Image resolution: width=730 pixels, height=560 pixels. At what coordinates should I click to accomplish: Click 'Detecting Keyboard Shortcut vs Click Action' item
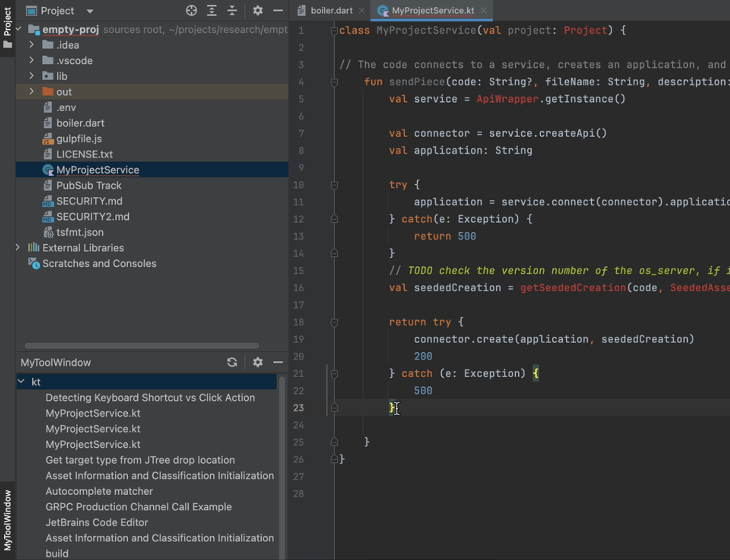(x=150, y=397)
